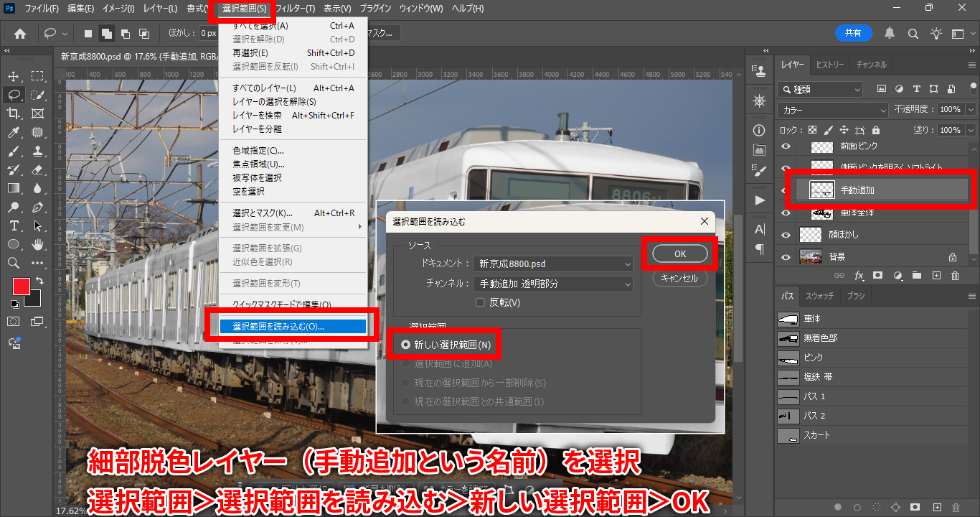Click the キャンセル button
Image resolution: width=980 pixels, height=517 pixels.
click(x=679, y=279)
